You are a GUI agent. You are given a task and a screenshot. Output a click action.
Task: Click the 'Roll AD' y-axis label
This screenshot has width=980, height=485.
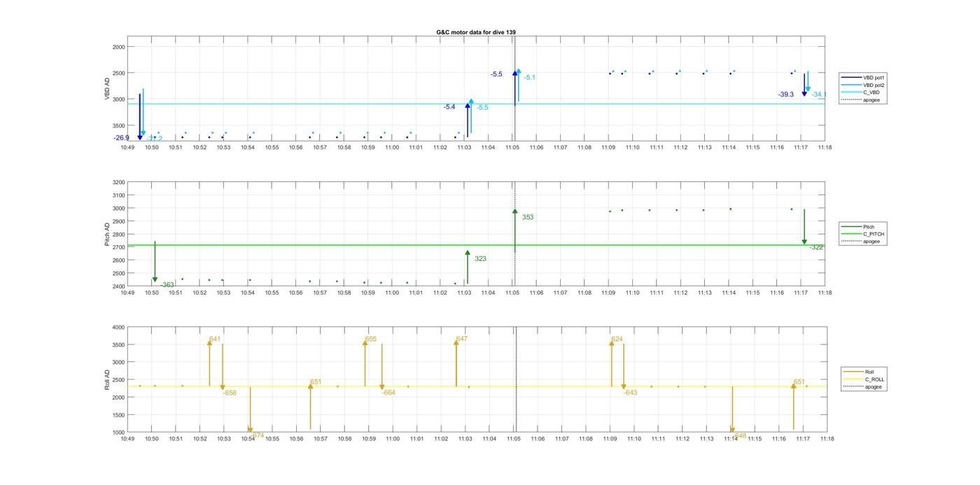point(108,380)
